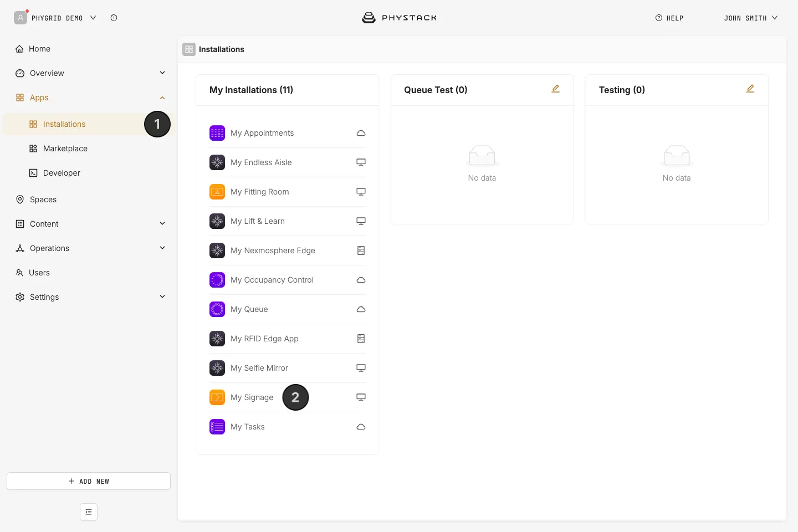The image size is (798, 532).
Task: Expand the Operations menu chevron
Action: [162, 248]
